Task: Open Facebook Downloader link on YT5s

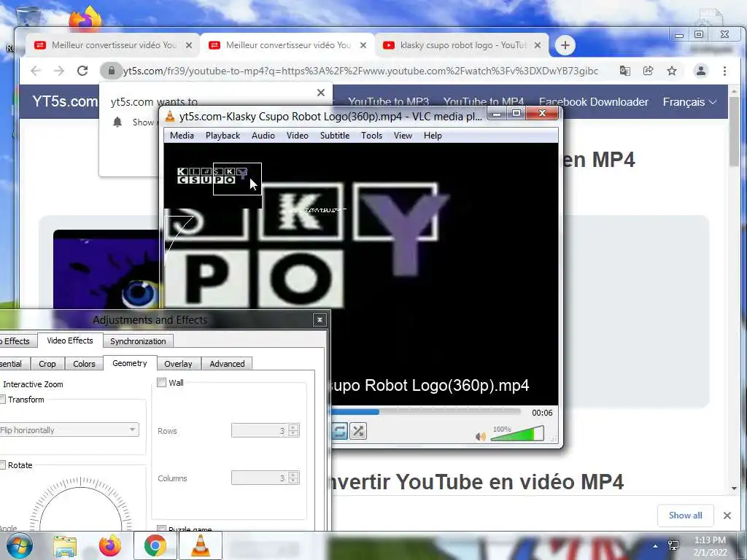Action: (x=594, y=102)
